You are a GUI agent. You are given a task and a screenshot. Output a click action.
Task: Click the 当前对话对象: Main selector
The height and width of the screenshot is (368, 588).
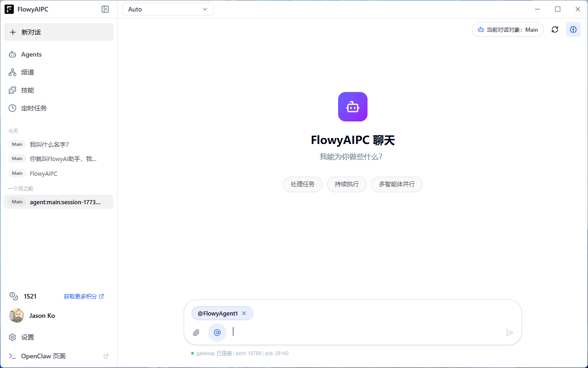[508, 29]
